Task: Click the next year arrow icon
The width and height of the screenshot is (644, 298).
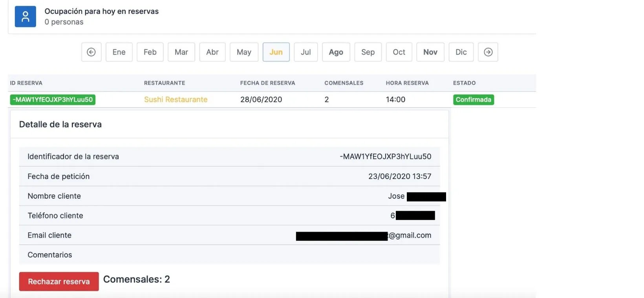Action: [x=488, y=52]
